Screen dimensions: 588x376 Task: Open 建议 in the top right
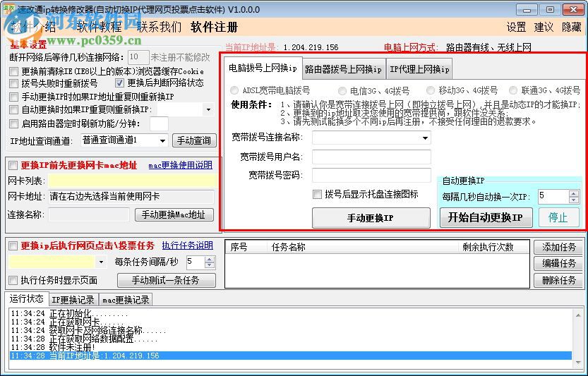coord(544,27)
